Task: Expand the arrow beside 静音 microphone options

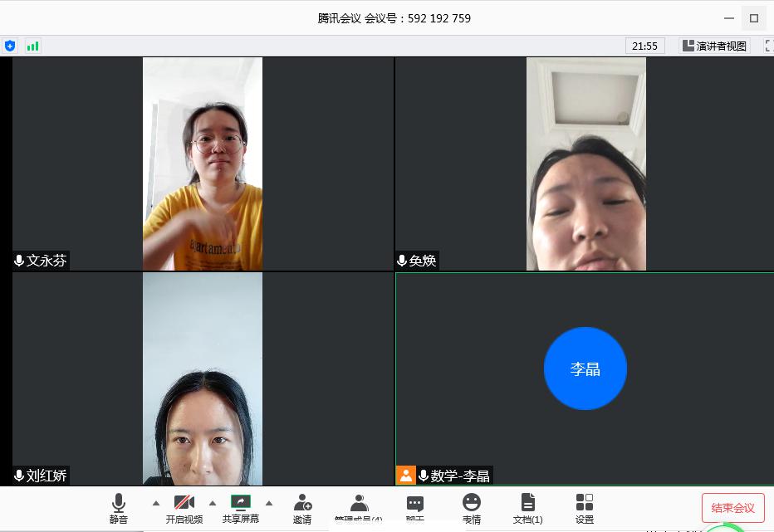Action: point(155,503)
